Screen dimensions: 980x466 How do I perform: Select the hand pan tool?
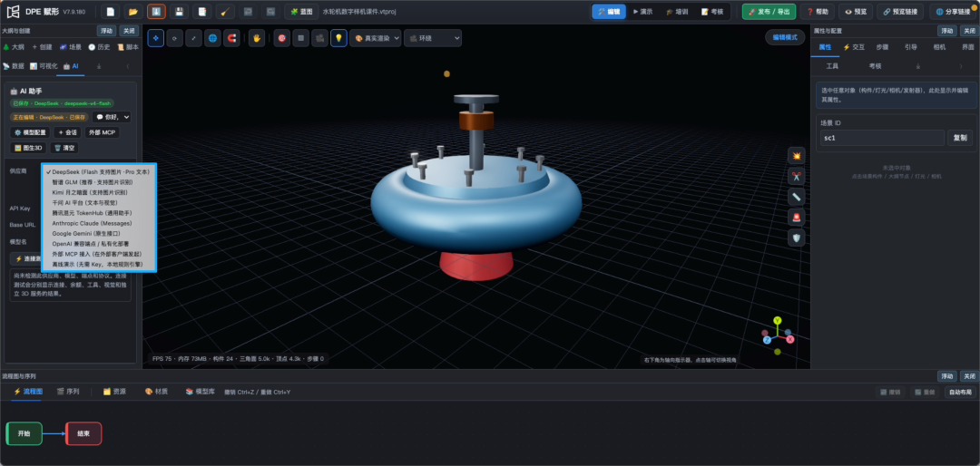(257, 38)
